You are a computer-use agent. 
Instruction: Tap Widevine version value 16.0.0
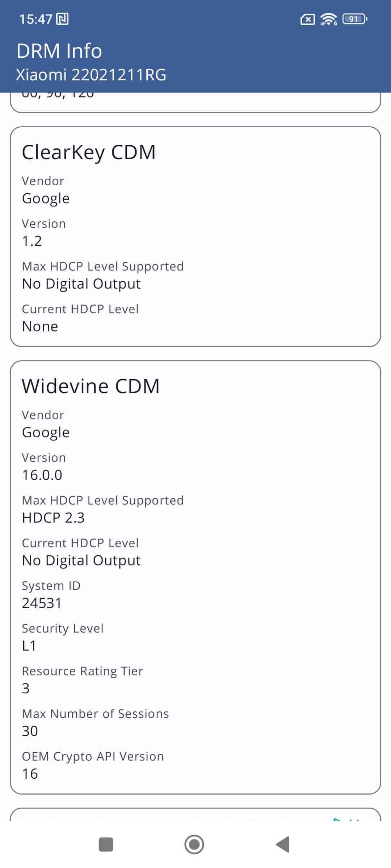[42, 475]
